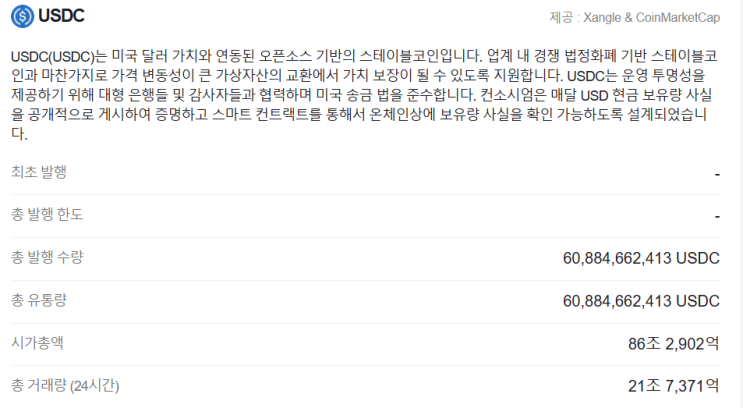The height and width of the screenshot is (408, 743).
Task: Open the Xangle & CoinMarketCap provider credit
Action: coord(652,18)
